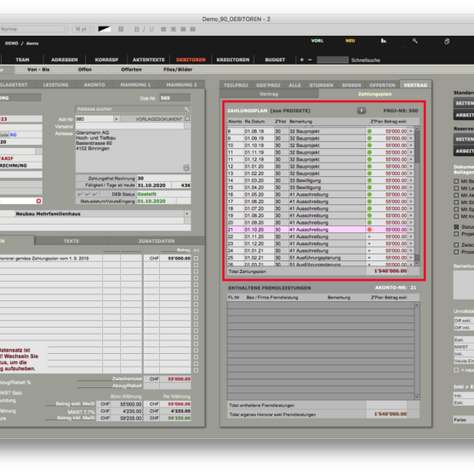Open the 16 pt font size dropdown
Image resolution: width=474 pixels, height=474 pixels.
coord(83,29)
